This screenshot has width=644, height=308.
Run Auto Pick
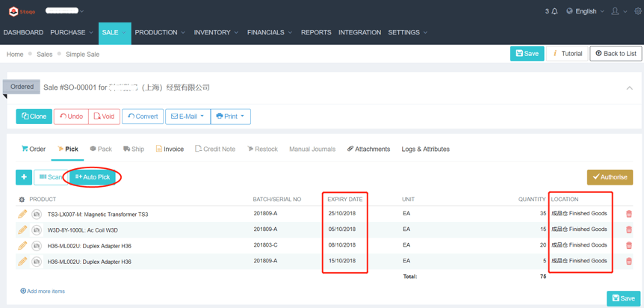tap(93, 177)
